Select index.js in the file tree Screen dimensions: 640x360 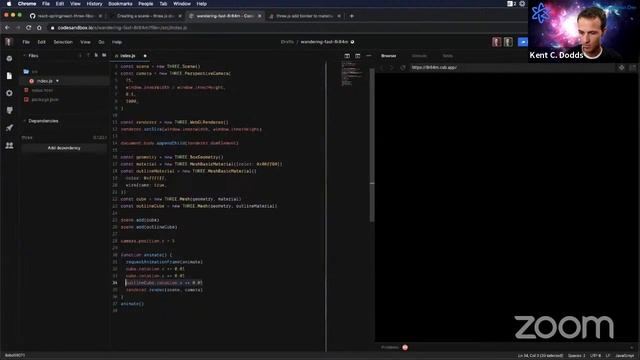coord(44,81)
